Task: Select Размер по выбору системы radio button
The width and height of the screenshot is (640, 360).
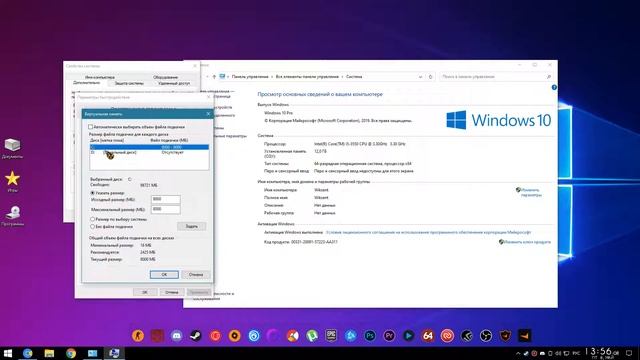Action: tap(93, 219)
